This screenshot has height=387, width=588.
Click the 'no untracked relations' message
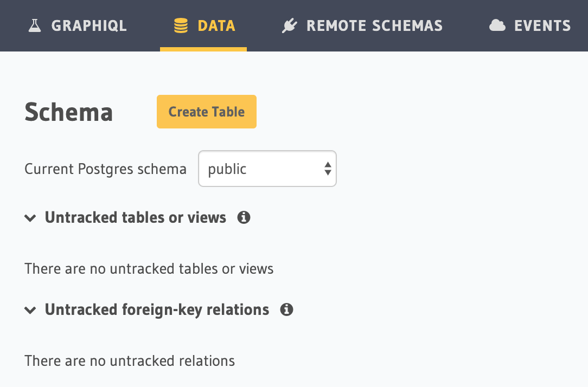[x=130, y=361]
